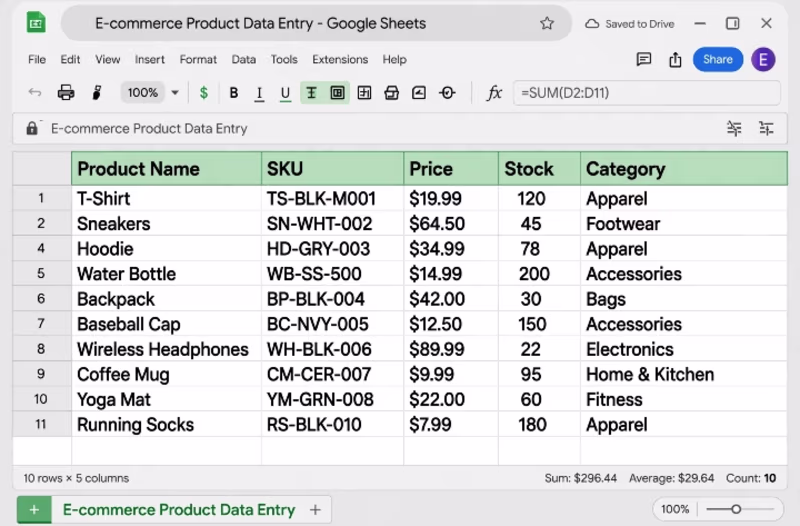Open the Edit menu

[70, 60]
